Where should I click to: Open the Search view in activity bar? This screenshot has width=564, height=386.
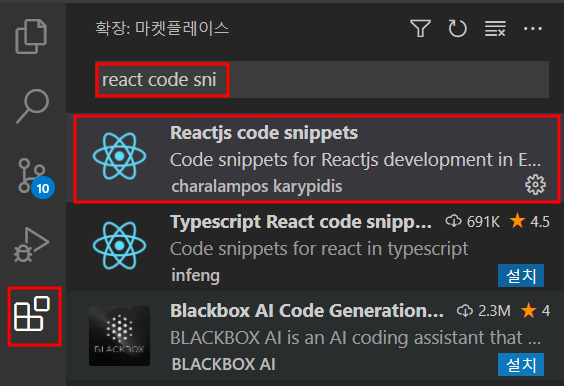[x=32, y=106]
